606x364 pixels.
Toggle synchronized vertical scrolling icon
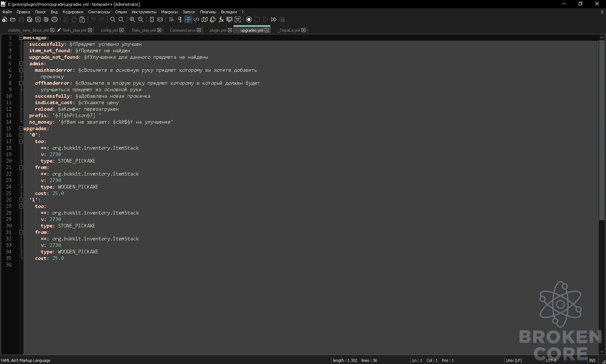pyautogui.click(x=152, y=19)
